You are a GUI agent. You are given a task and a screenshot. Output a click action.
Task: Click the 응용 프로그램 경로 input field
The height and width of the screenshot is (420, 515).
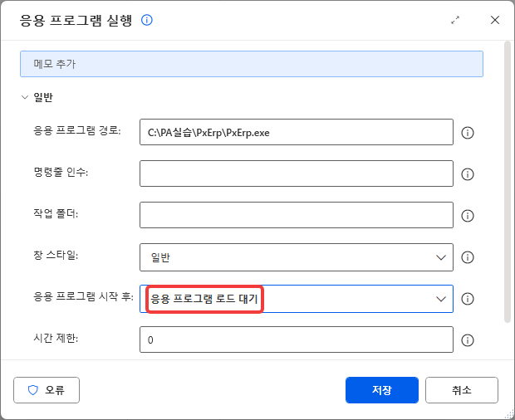click(297, 132)
